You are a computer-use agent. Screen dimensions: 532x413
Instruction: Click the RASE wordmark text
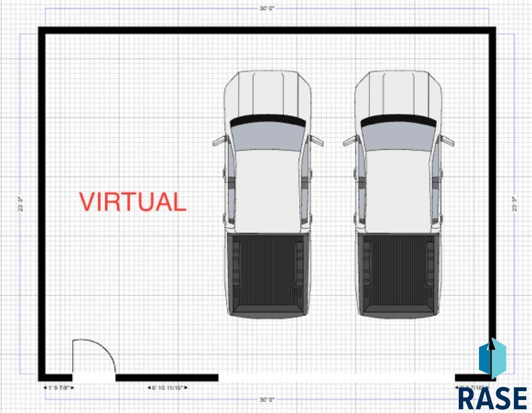click(x=493, y=398)
